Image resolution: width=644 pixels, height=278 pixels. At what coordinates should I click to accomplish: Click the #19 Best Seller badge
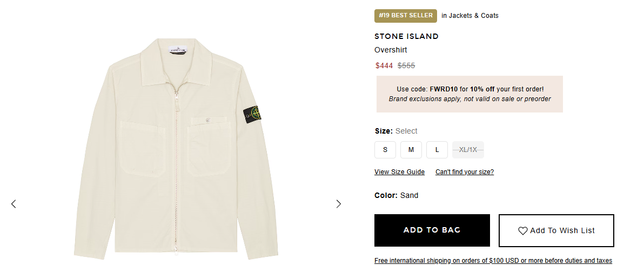pyautogui.click(x=406, y=16)
